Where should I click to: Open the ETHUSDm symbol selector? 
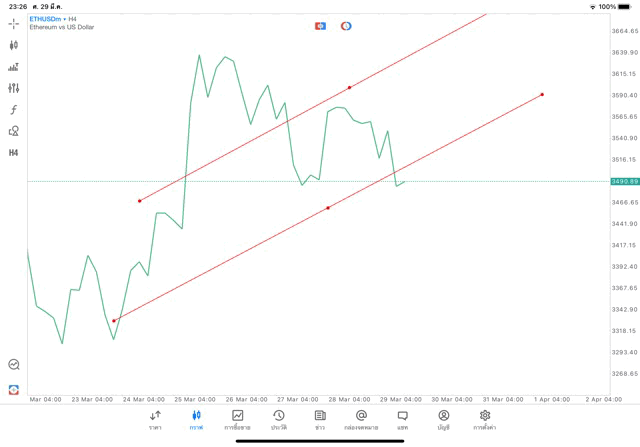pyautogui.click(x=47, y=19)
